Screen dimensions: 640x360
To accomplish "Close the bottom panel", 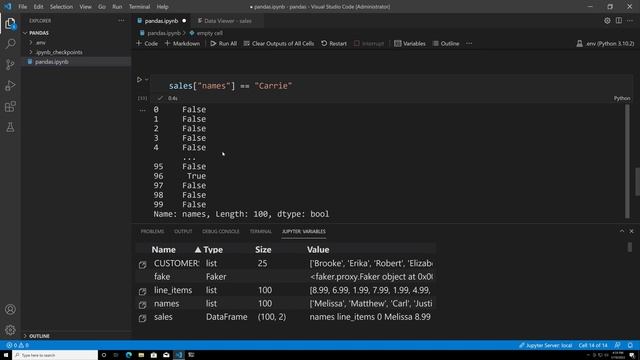I will [x=631, y=231].
